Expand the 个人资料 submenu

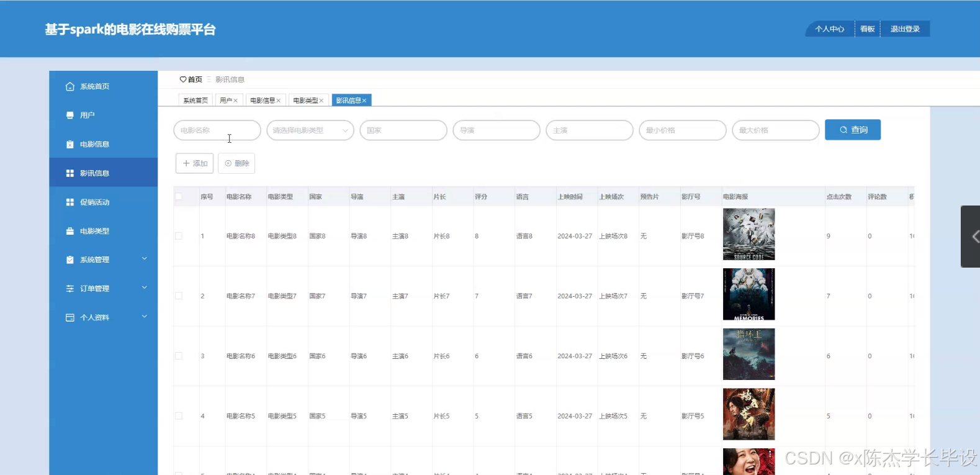click(145, 317)
